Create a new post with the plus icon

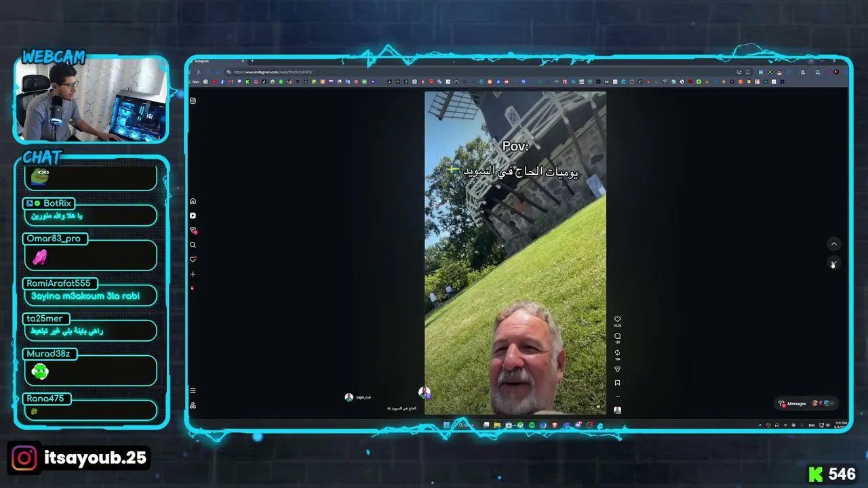[x=193, y=274]
